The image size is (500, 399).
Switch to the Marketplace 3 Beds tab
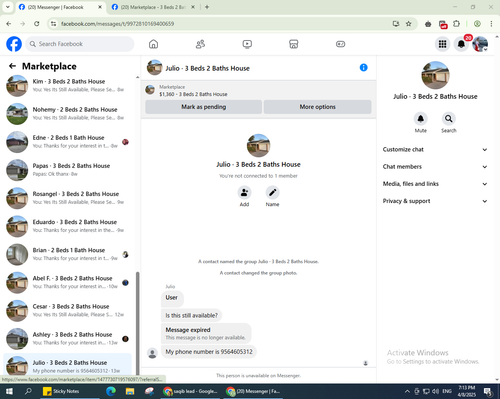tap(153, 7)
